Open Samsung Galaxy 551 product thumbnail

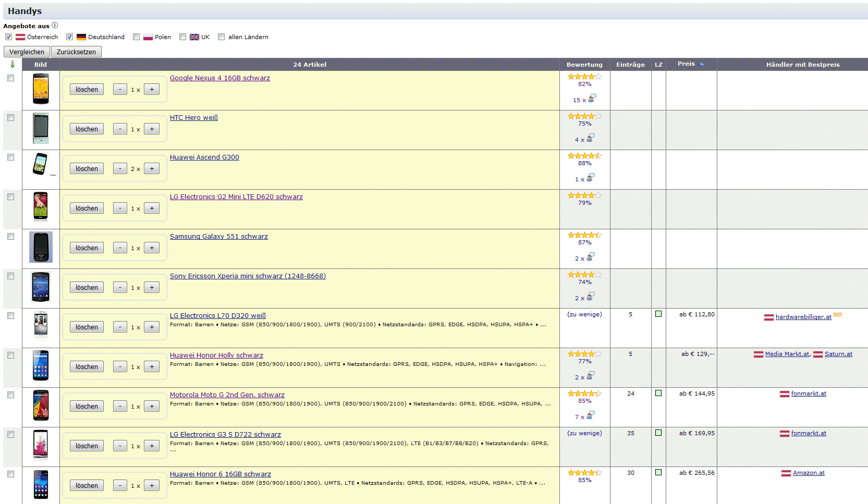(41, 247)
